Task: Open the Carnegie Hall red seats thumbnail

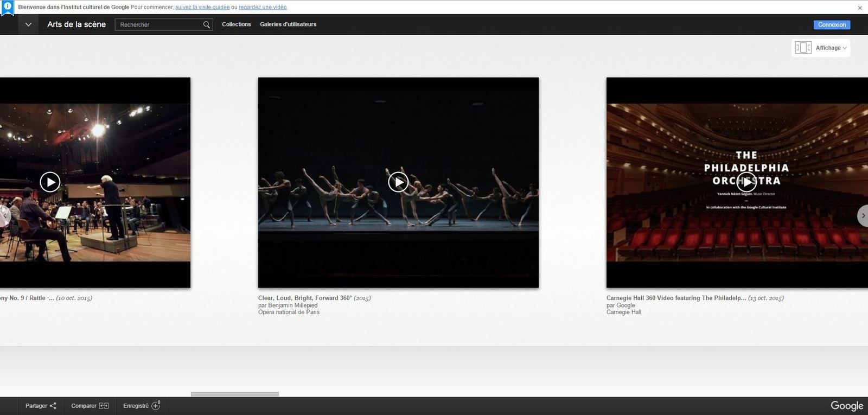Action: (737, 182)
